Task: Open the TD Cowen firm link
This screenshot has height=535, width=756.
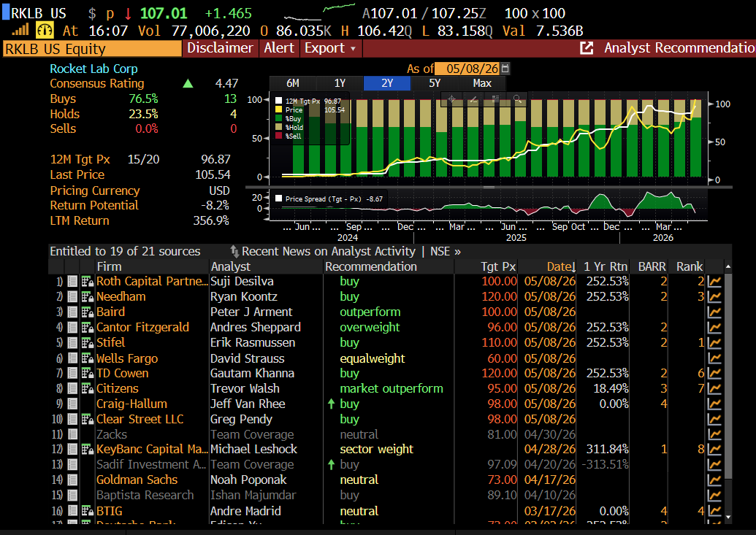Action: (x=123, y=374)
